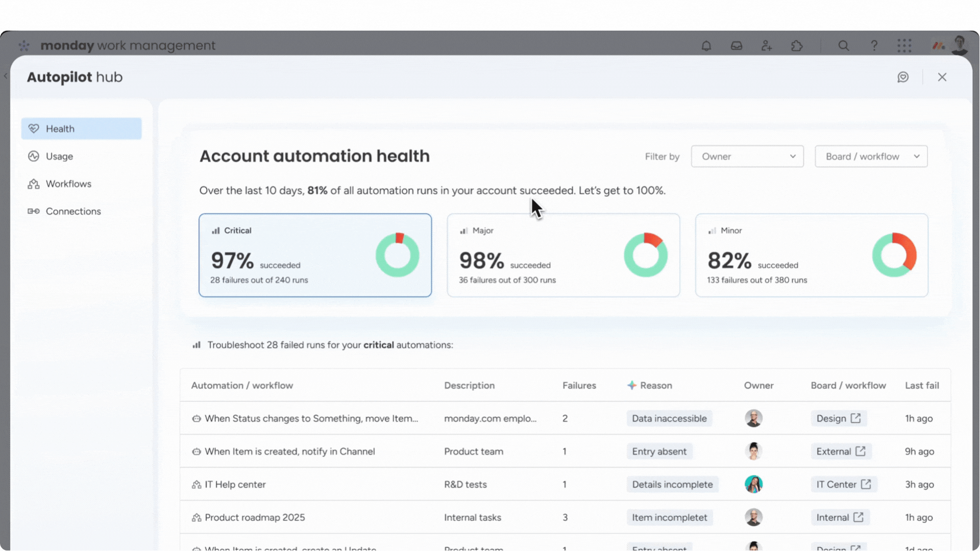Open notifications bell in top bar
The height and width of the screenshot is (551, 980).
(706, 45)
